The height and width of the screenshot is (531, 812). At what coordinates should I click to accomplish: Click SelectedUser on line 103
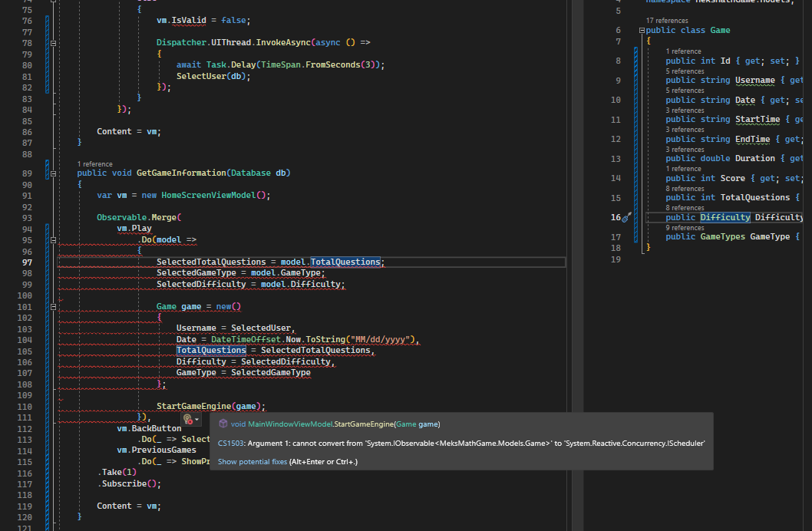[261, 328]
